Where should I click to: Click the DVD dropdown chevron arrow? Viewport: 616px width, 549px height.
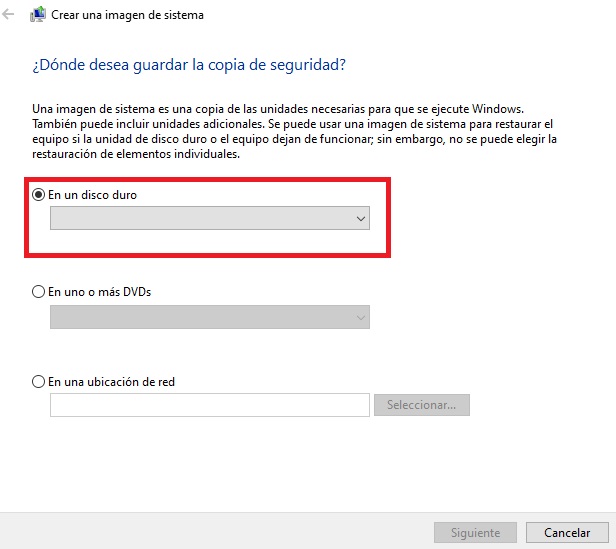point(361,318)
